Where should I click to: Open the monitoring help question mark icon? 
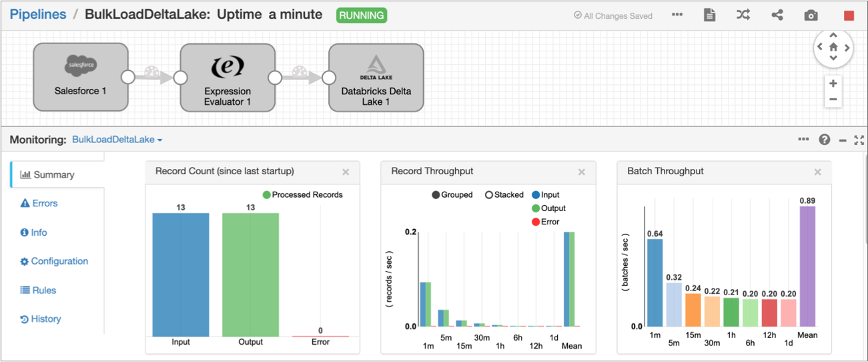[825, 140]
